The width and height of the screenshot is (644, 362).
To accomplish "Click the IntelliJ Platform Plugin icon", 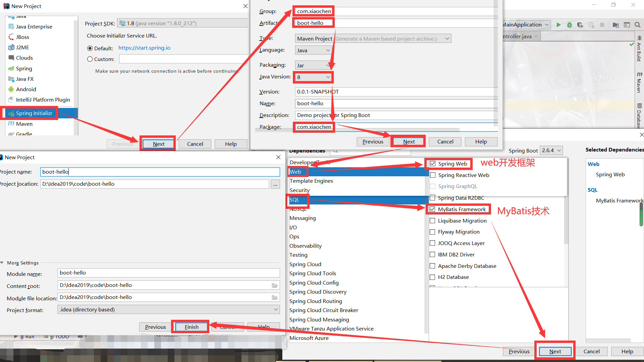I will point(11,100).
